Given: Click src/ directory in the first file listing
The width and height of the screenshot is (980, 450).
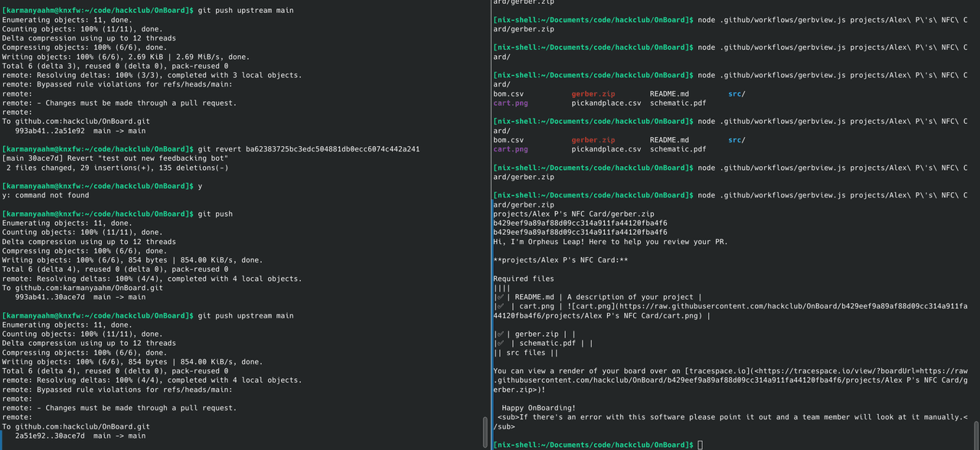Looking at the screenshot, I should pyautogui.click(x=737, y=94).
